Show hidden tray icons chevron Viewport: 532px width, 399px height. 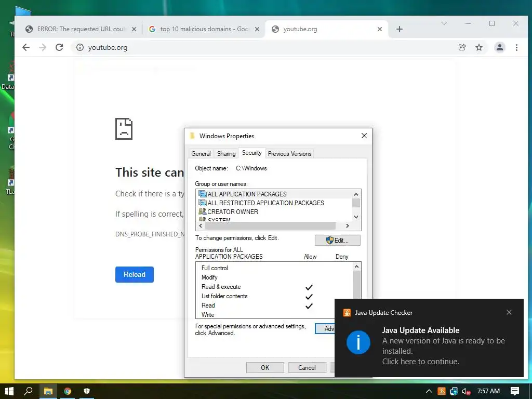pos(429,391)
